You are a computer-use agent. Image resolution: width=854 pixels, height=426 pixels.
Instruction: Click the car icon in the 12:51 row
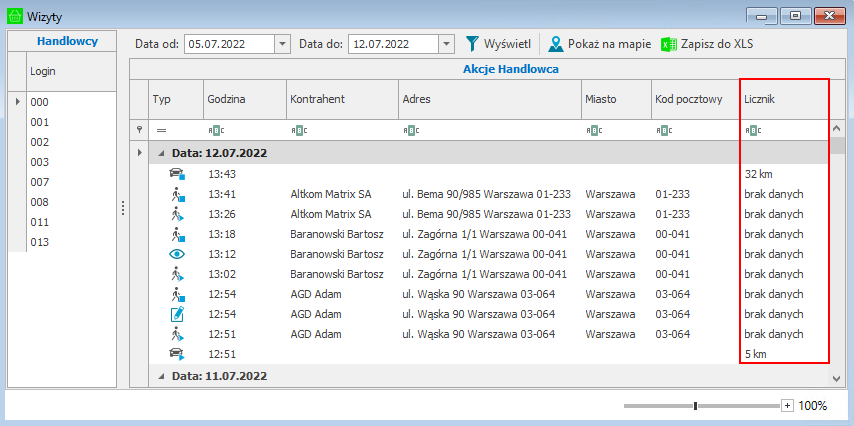[x=177, y=354]
